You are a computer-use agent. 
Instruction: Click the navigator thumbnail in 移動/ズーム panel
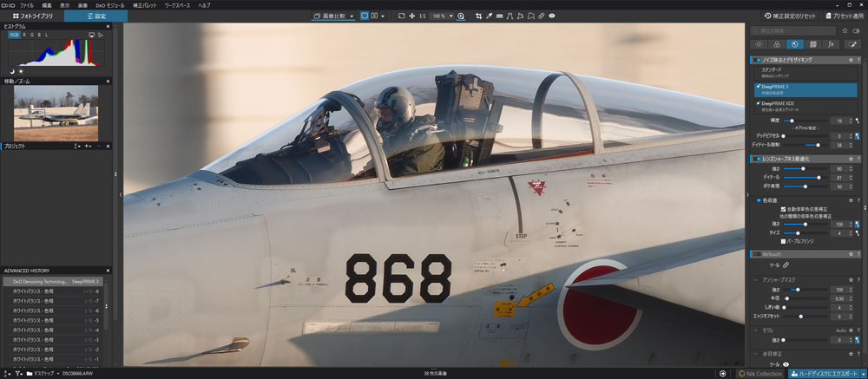coord(56,112)
